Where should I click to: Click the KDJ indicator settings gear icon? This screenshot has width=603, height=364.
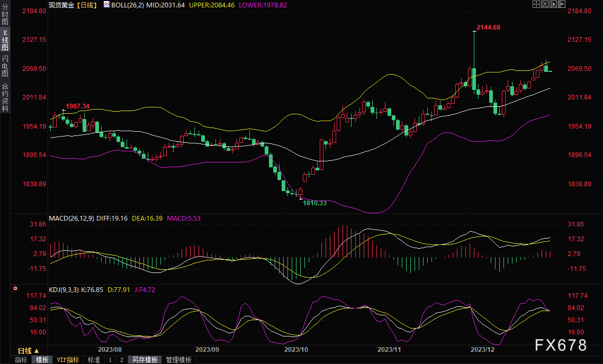click(15, 289)
